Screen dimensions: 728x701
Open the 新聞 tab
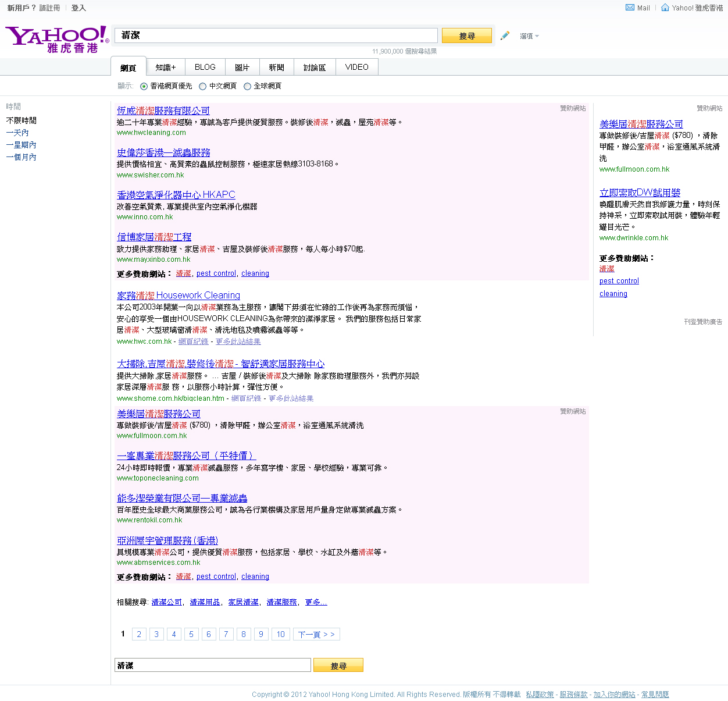[276, 67]
